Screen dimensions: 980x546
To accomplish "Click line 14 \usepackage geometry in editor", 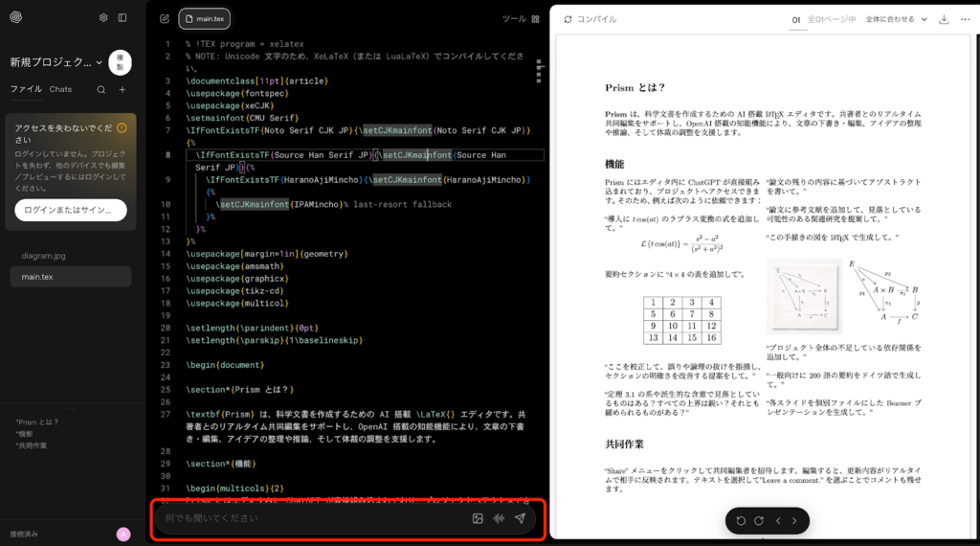I will pos(267,254).
